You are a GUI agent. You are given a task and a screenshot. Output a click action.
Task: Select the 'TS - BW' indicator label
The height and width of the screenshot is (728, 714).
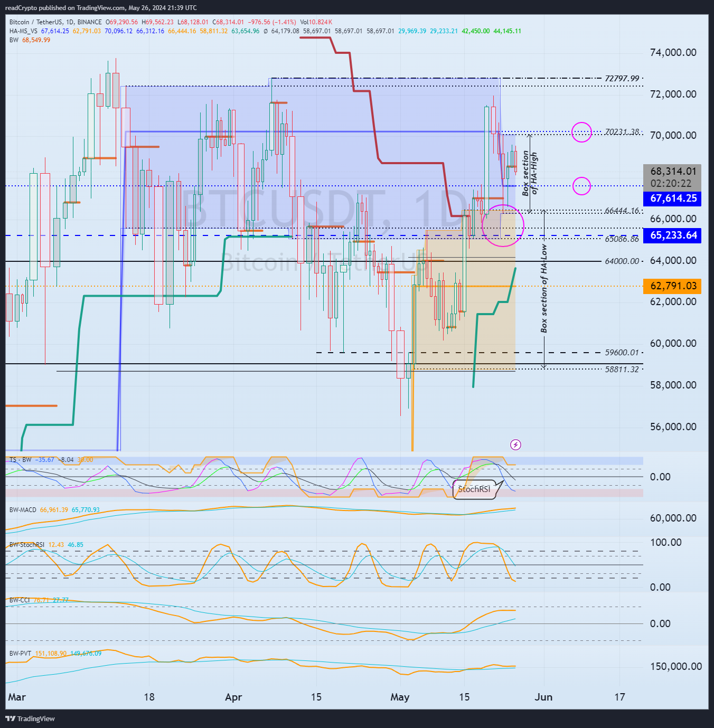[x=21, y=460]
